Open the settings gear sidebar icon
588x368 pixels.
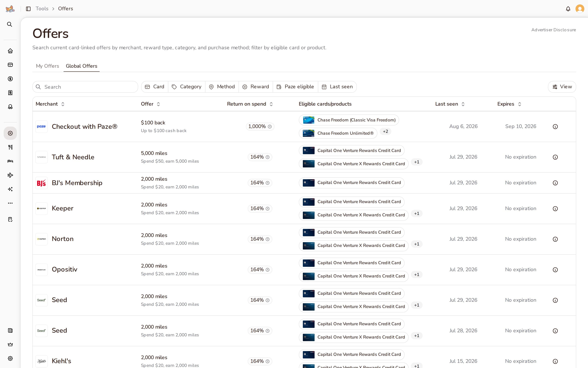[x=10, y=358]
